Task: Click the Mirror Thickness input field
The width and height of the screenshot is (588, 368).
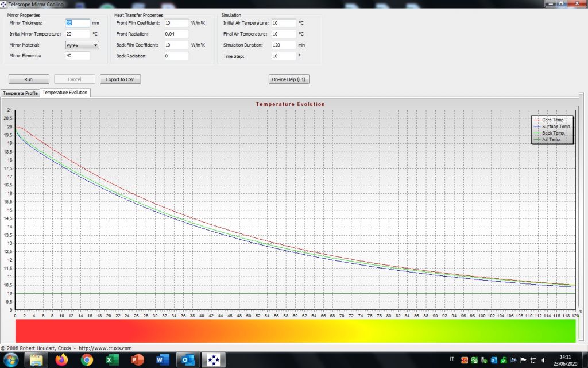Action: pyautogui.click(x=78, y=23)
